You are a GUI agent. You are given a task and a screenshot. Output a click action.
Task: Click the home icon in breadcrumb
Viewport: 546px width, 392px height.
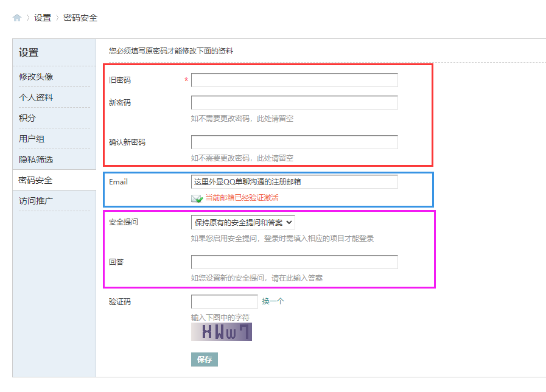point(16,18)
